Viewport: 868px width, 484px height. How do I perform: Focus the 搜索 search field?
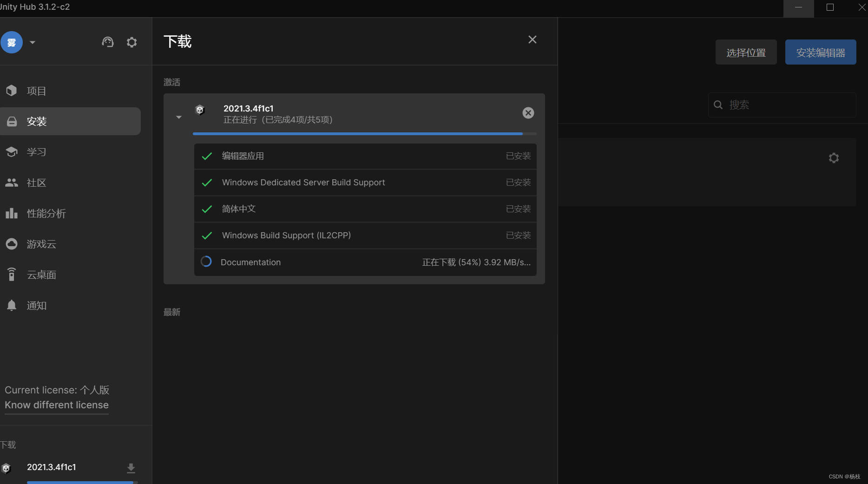(x=782, y=105)
